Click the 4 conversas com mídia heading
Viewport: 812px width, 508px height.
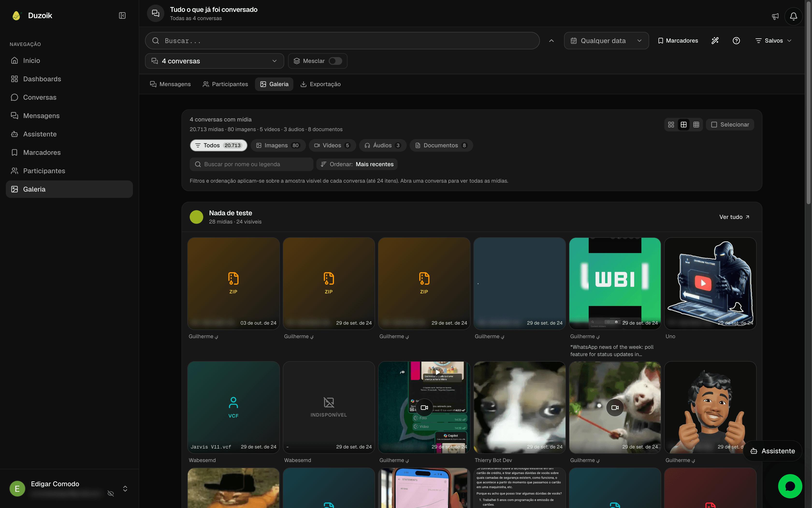(x=220, y=120)
